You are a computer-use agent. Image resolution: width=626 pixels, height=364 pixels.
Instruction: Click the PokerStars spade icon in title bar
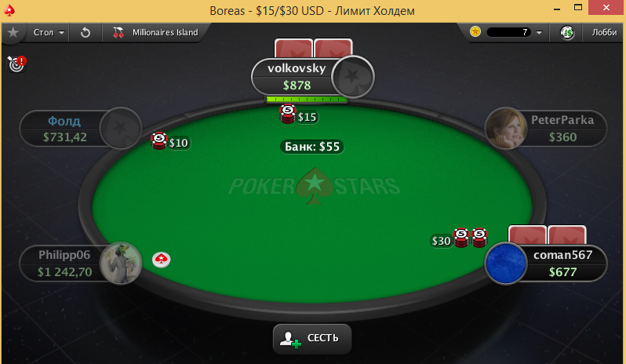pyautogui.click(x=9, y=10)
